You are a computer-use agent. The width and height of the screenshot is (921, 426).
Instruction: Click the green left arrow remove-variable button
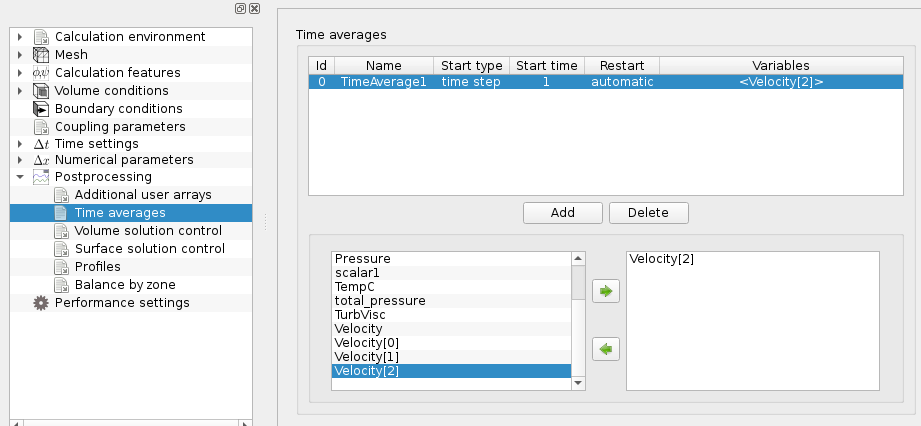click(x=606, y=349)
